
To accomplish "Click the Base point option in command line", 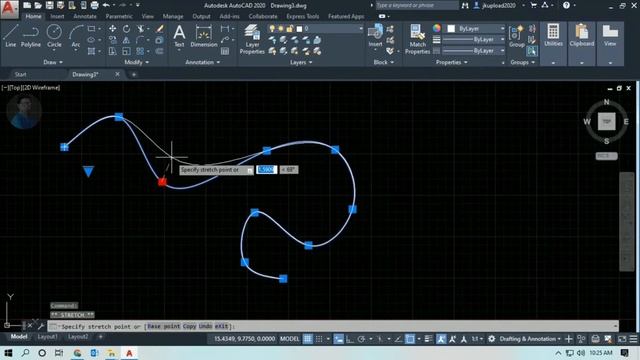I will coord(164,326).
